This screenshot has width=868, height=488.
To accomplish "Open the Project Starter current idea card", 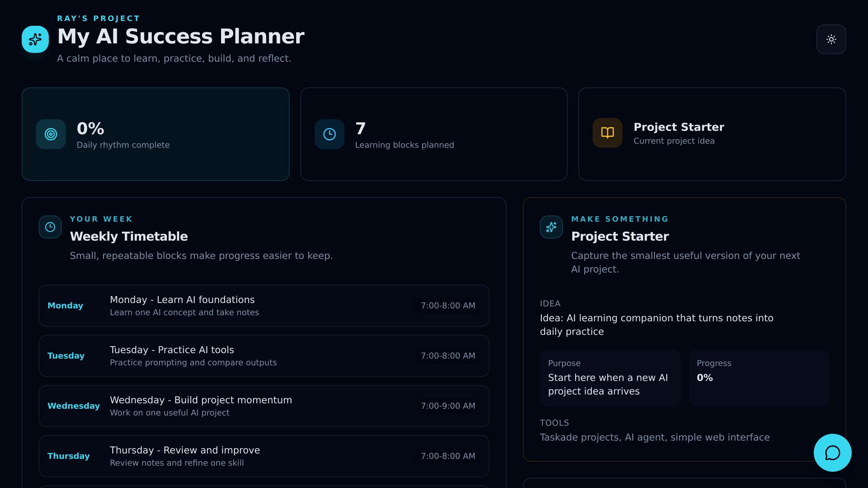I will [x=712, y=134].
